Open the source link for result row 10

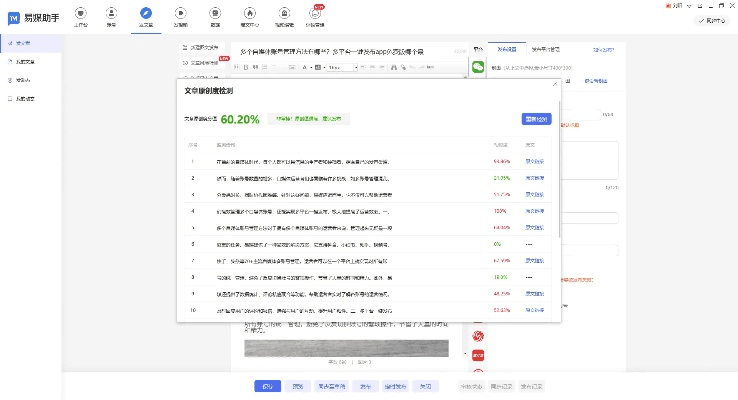coord(536,310)
